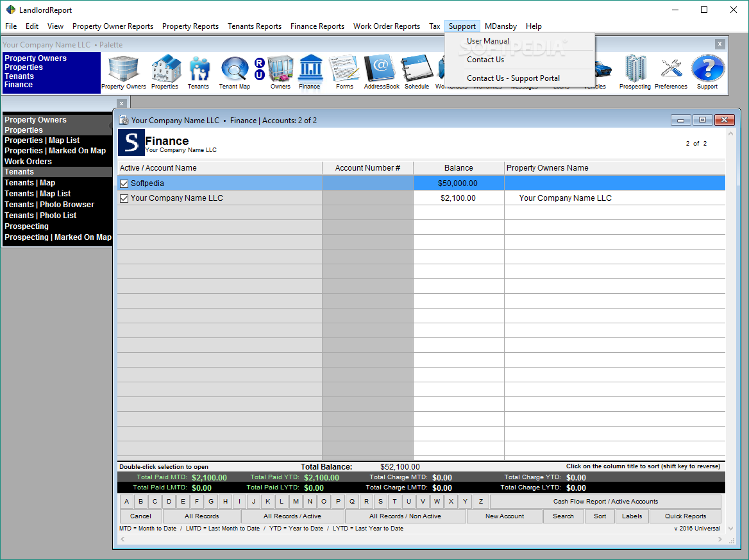Maximize the Finance Accounts window

click(x=702, y=120)
